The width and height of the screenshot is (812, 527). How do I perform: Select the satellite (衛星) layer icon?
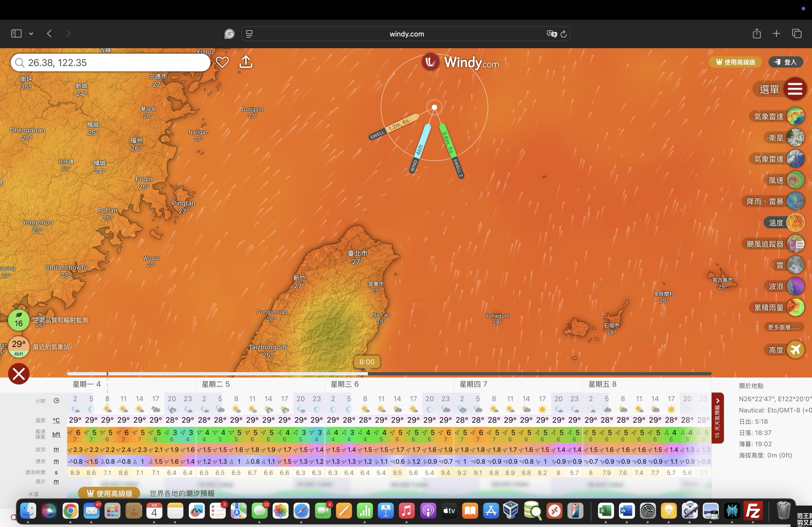point(795,138)
